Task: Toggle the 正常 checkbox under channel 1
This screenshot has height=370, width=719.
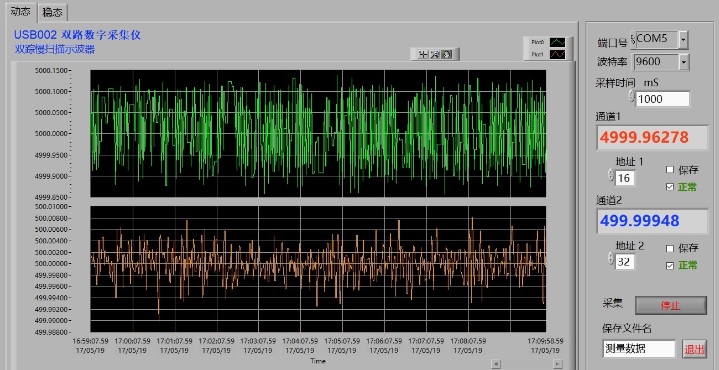Action: click(669, 187)
